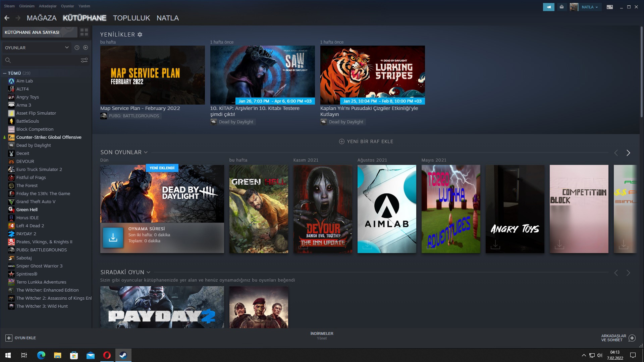
Task: Open İndirmeler manager
Action: (322, 336)
